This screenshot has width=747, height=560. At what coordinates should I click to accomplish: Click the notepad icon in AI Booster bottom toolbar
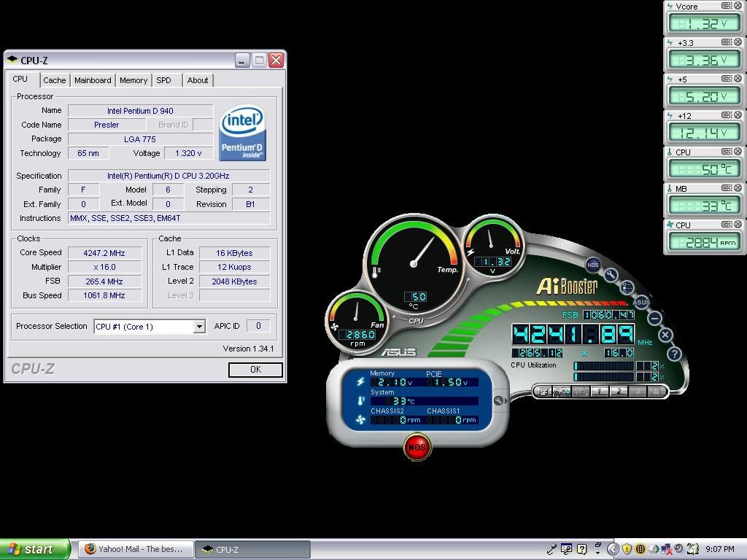(x=543, y=392)
